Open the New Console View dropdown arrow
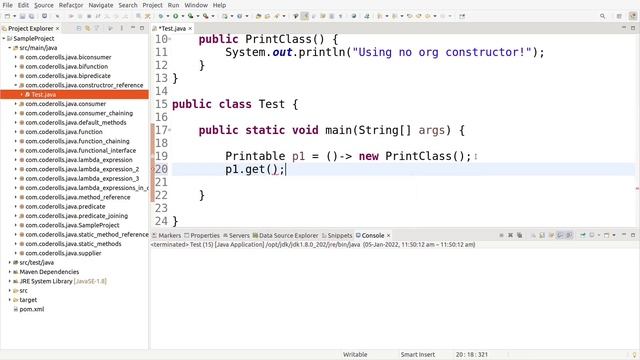This screenshot has width=640, height=360. click(614, 235)
